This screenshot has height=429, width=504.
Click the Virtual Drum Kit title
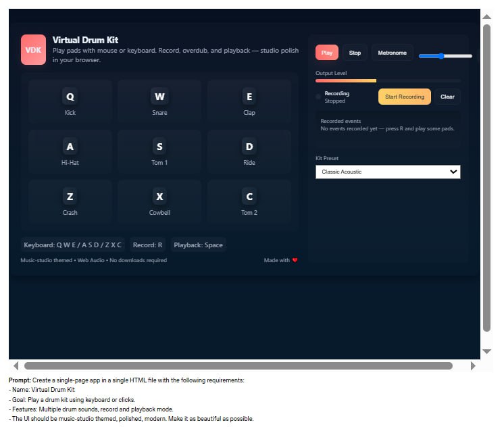pyautogui.click(x=86, y=40)
